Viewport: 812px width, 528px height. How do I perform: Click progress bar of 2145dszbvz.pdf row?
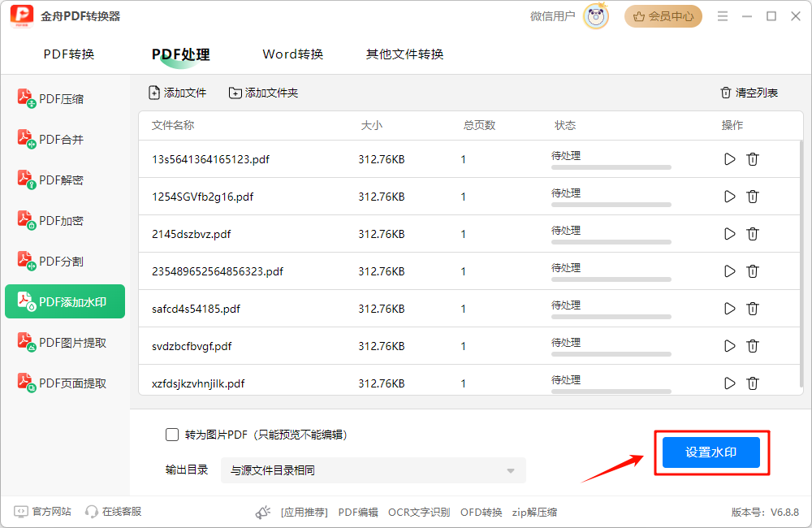[x=611, y=242]
